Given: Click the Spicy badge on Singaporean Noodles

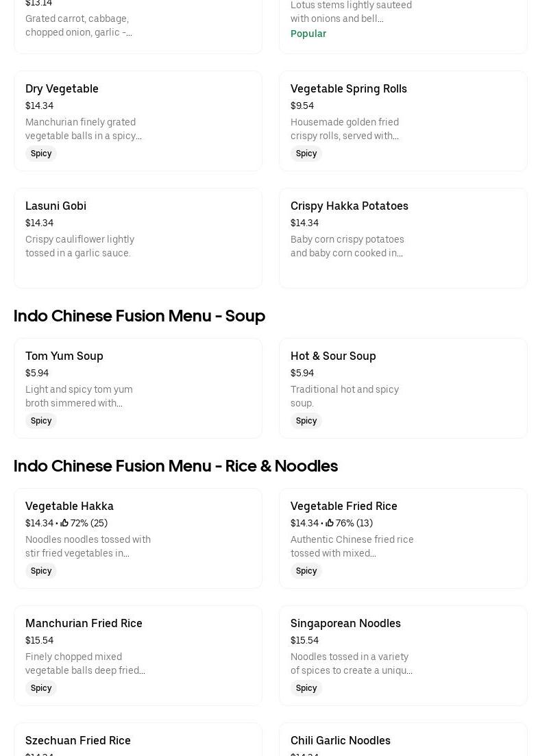Looking at the screenshot, I should pyautogui.click(x=306, y=688).
